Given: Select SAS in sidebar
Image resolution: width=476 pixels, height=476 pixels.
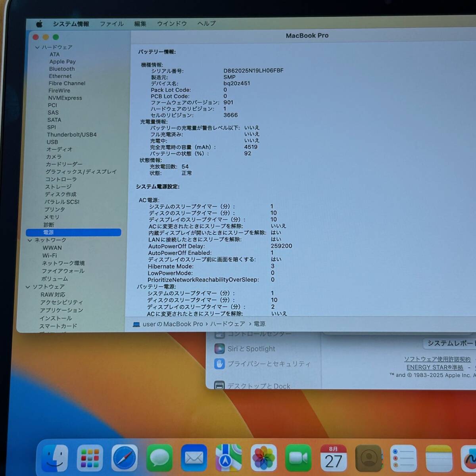Looking at the screenshot, I should (x=53, y=113).
